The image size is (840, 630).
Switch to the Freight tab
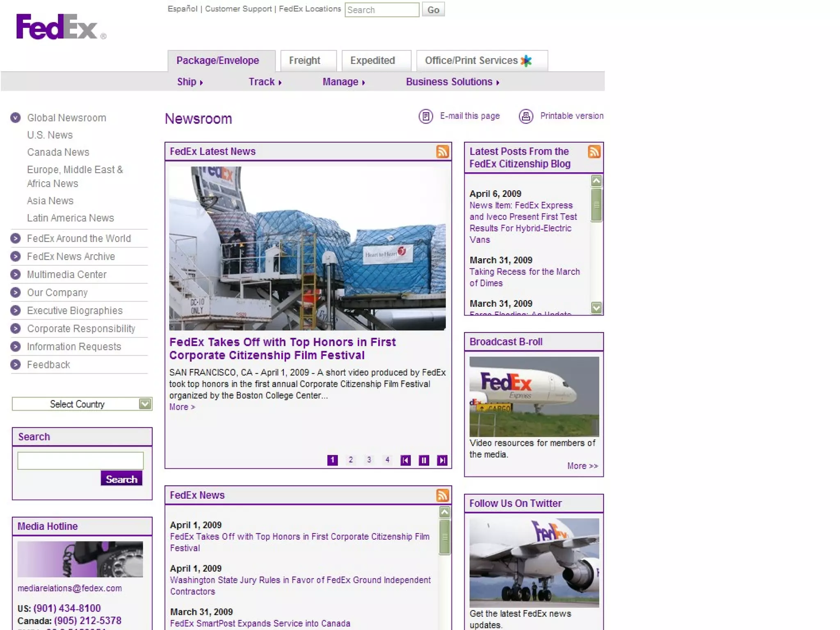(x=304, y=61)
